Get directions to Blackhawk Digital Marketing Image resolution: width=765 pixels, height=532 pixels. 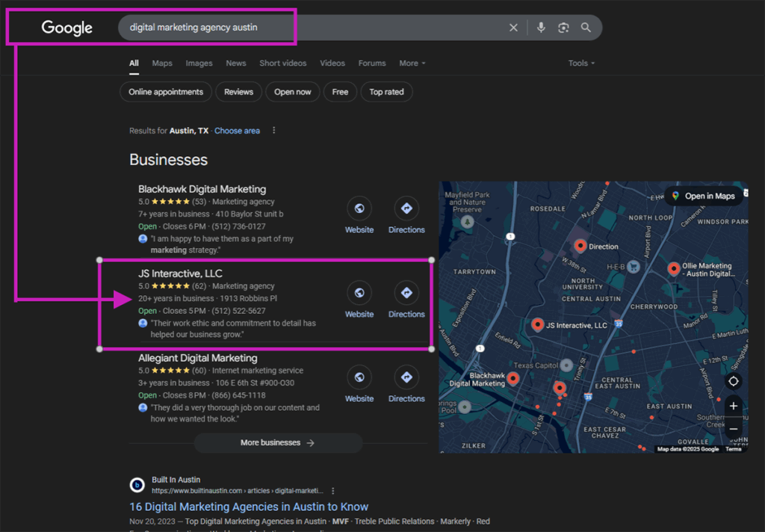coord(406,208)
